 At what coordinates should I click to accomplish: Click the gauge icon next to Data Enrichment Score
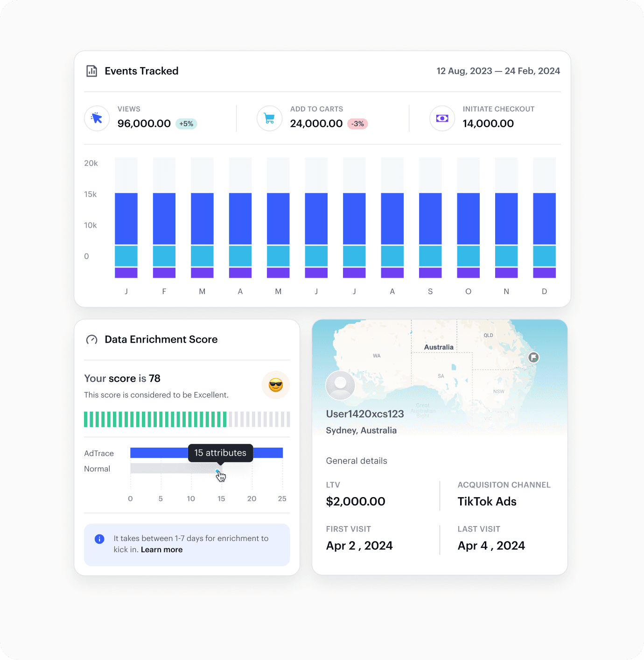(x=91, y=339)
